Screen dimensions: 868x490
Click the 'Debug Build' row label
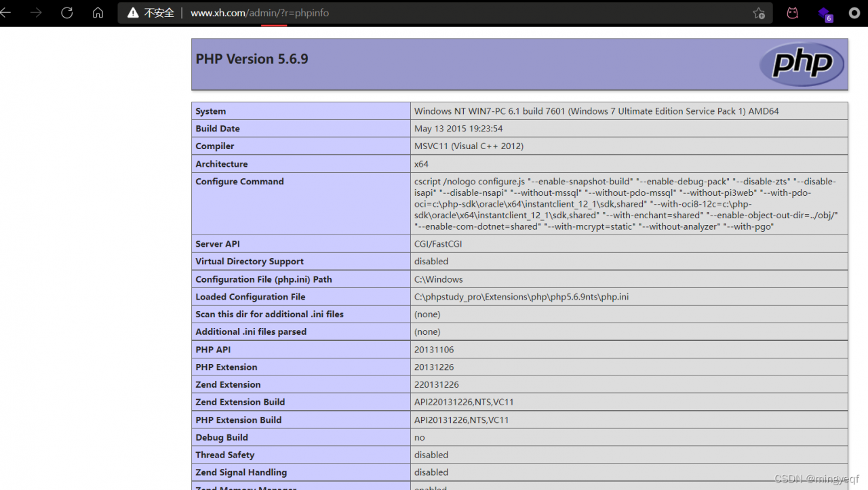point(222,438)
